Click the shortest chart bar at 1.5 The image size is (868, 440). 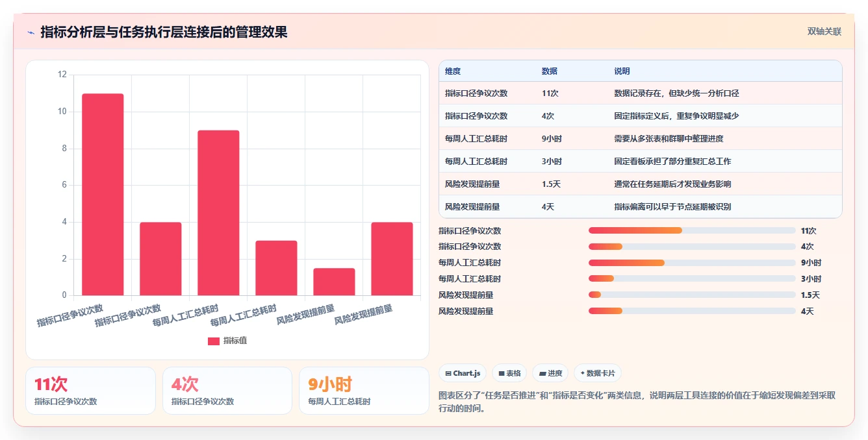pos(334,282)
